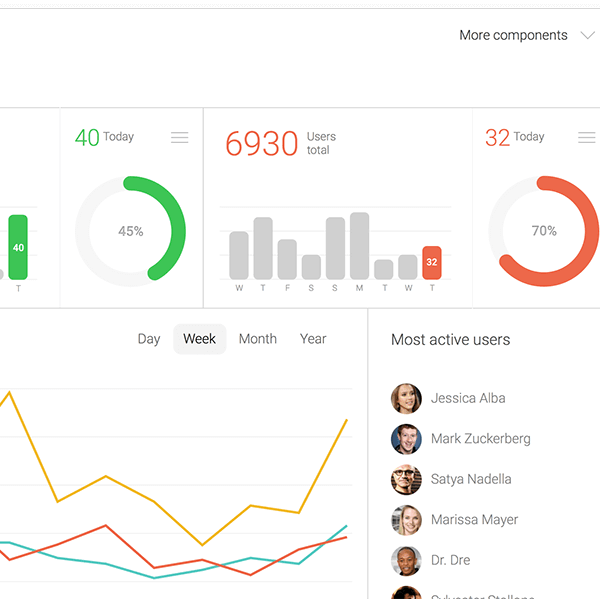Open hamburger menu on 32 Today card
600x599 pixels.
(x=586, y=137)
